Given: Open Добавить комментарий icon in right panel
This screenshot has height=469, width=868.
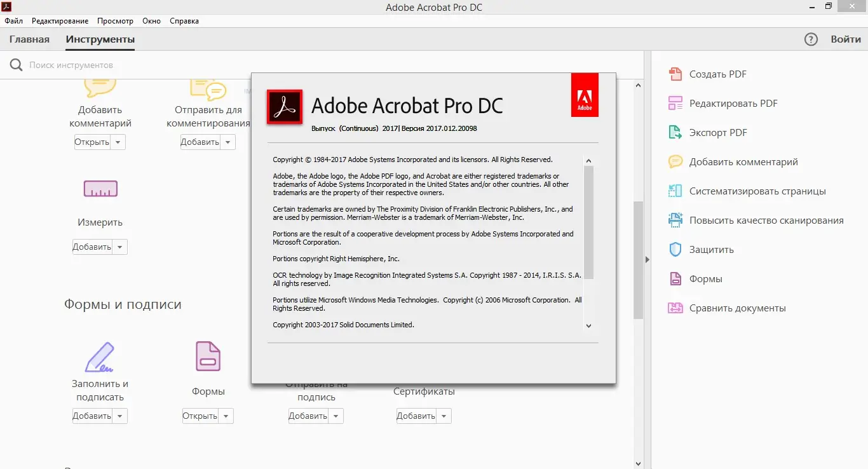Looking at the screenshot, I should coord(675,162).
